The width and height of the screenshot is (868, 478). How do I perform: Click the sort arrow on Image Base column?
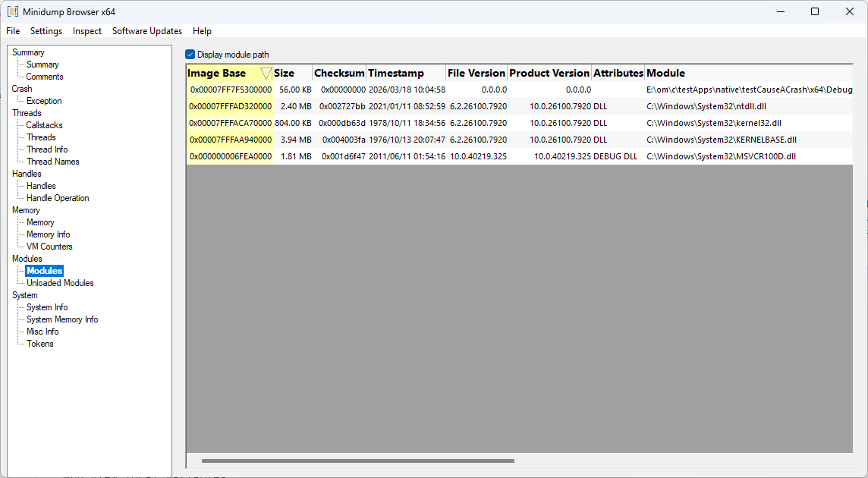tap(266, 73)
